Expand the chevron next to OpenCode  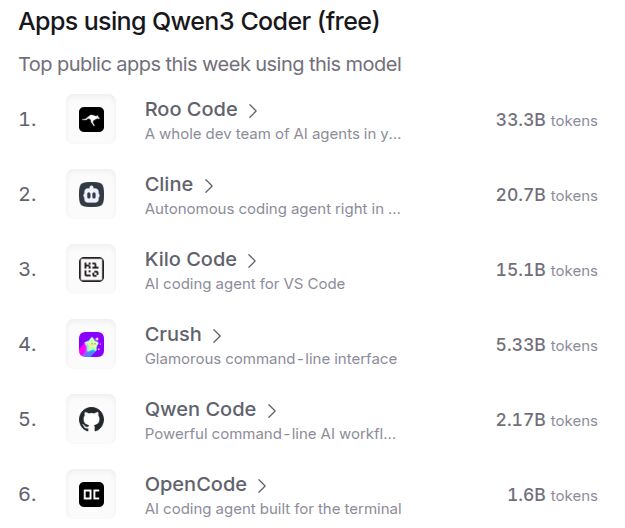click(261, 485)
